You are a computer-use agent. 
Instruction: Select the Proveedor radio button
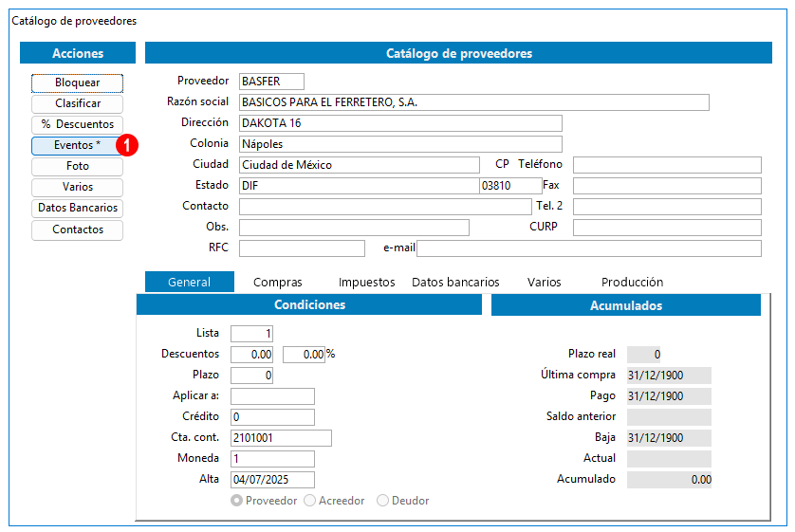(237, 501)
